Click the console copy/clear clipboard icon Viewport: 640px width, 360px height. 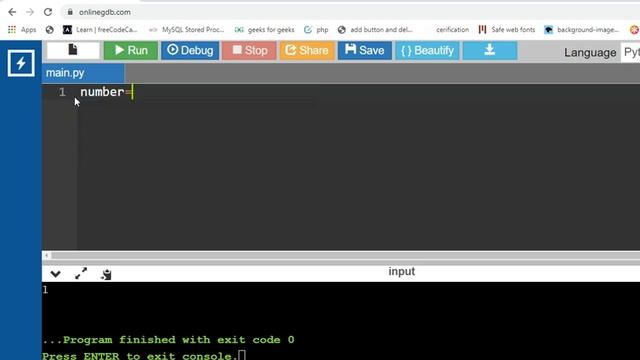pos(107,274)
